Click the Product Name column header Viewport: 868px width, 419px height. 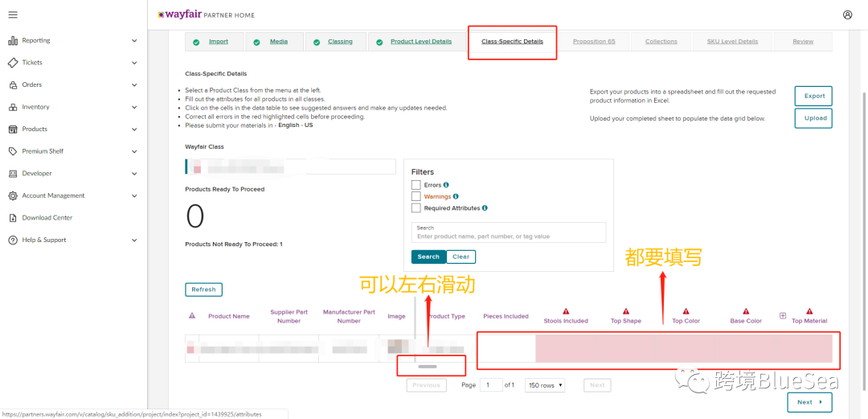point(228,316)
